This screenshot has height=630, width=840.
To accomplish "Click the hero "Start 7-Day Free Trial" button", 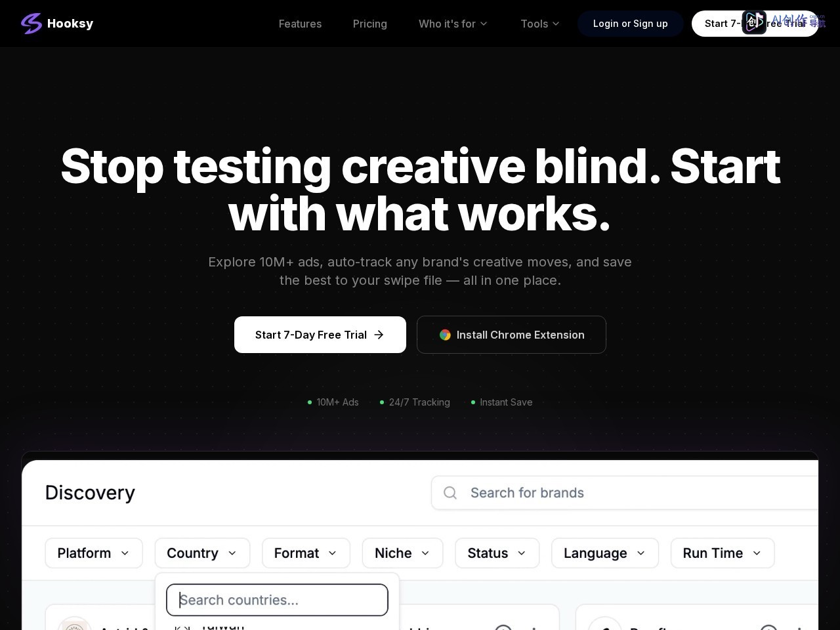I will pos(320,335).
